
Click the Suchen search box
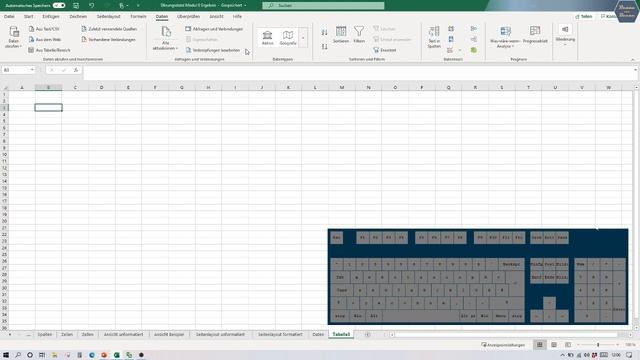[323, 5]
